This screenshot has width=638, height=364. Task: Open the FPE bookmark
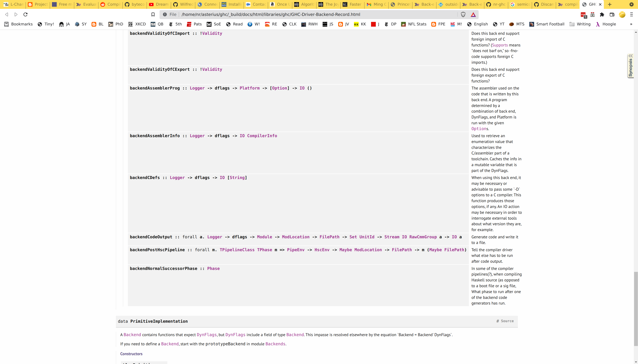438,24
